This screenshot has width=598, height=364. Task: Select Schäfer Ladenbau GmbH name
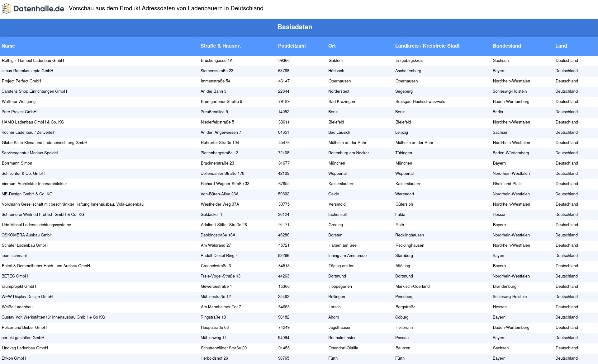click(25, 245)
